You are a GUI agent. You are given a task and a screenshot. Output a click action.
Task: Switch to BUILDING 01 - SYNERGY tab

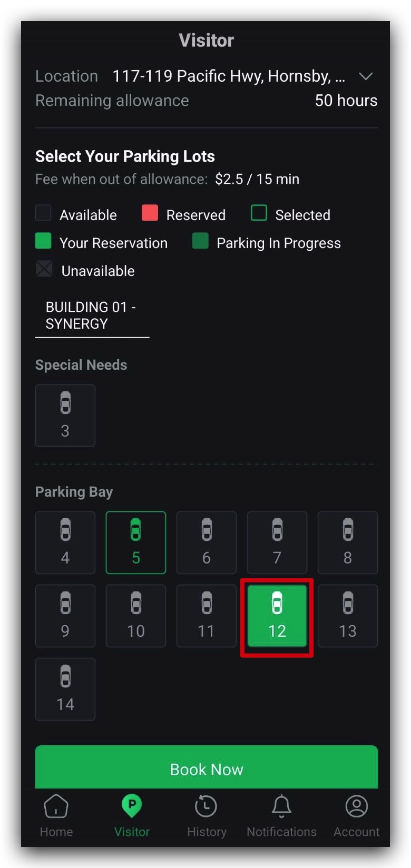click(x=92, y=315)
